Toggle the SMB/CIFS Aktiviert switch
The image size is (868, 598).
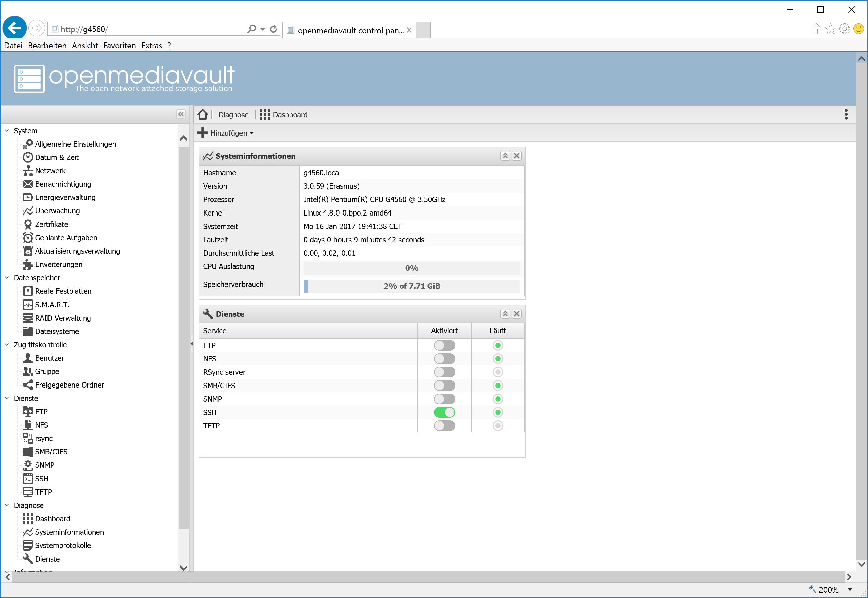tap(444, 386)
